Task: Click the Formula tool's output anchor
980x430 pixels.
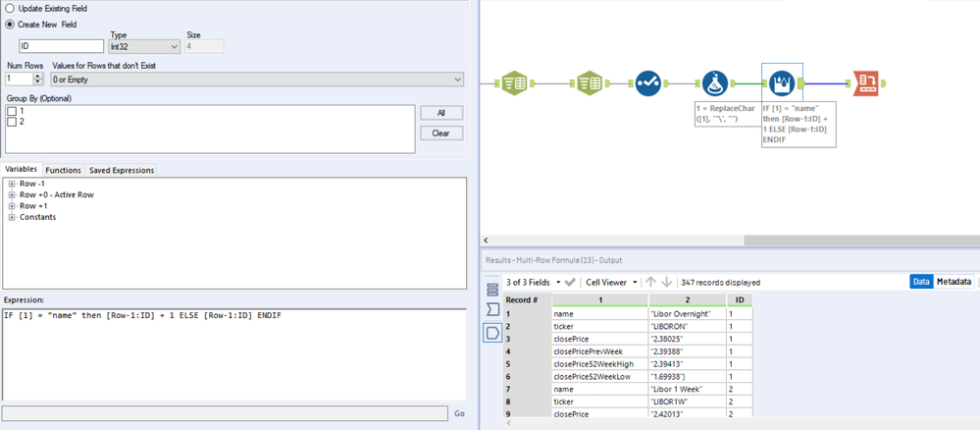Action: (731, 82)
